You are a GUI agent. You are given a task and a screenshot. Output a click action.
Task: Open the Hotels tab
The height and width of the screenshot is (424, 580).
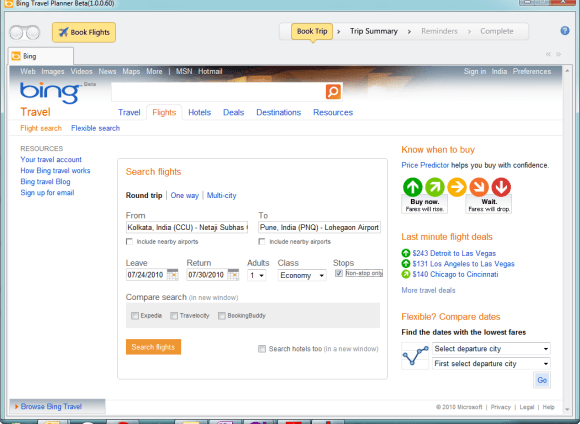click(x=199, y=112)
